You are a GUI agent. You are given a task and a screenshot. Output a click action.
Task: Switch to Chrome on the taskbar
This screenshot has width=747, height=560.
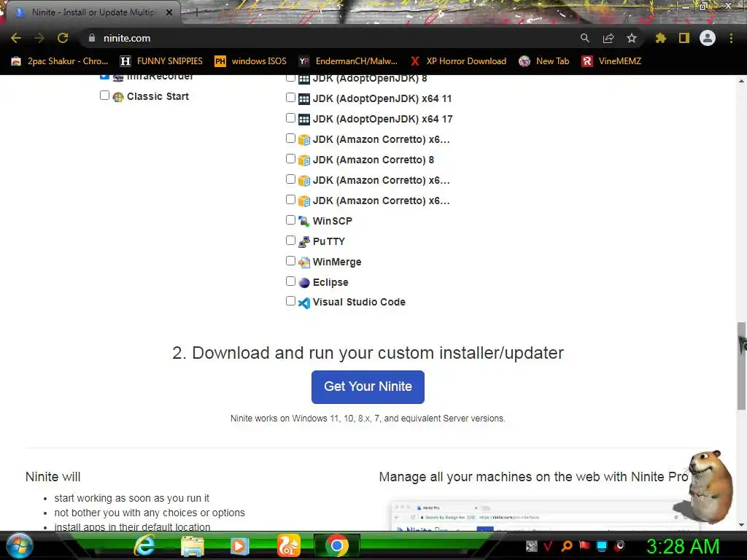337,545
